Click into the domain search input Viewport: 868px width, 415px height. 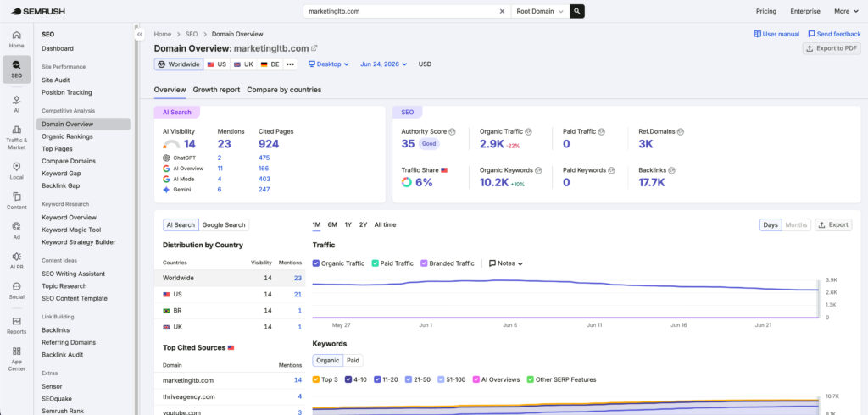(401, 11)
